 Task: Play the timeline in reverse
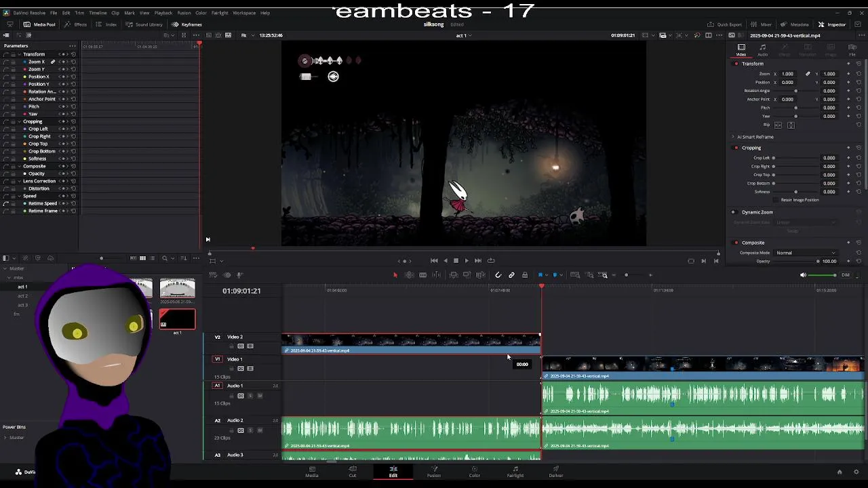pos(445,260)
